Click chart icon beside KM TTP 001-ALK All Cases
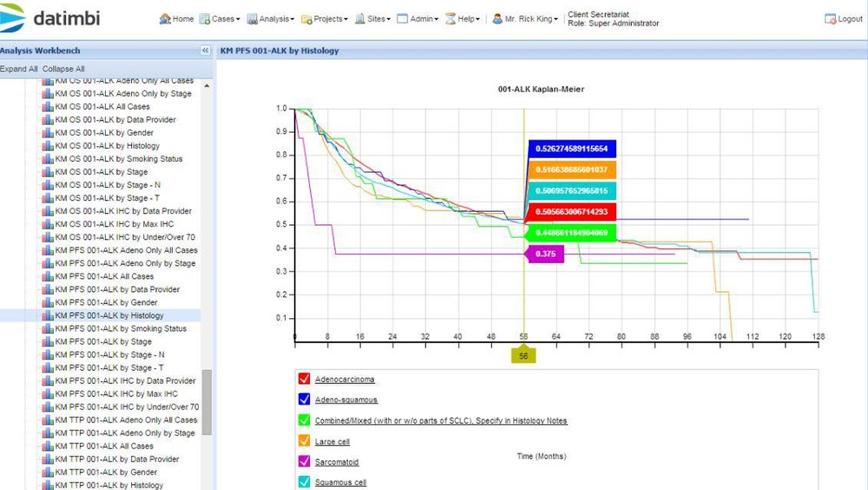Viewport: 868px width, 490px height. tap(48, 447)
